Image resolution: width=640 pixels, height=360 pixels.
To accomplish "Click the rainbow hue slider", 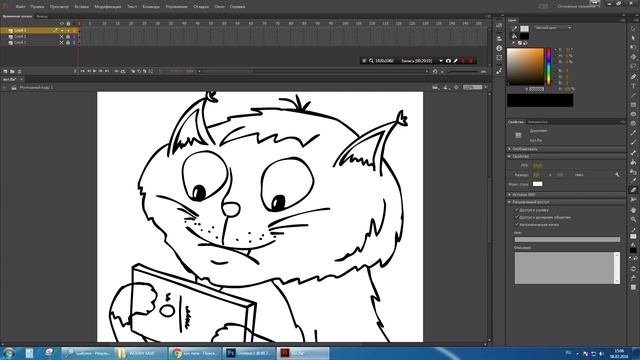I will pos(549,67).
